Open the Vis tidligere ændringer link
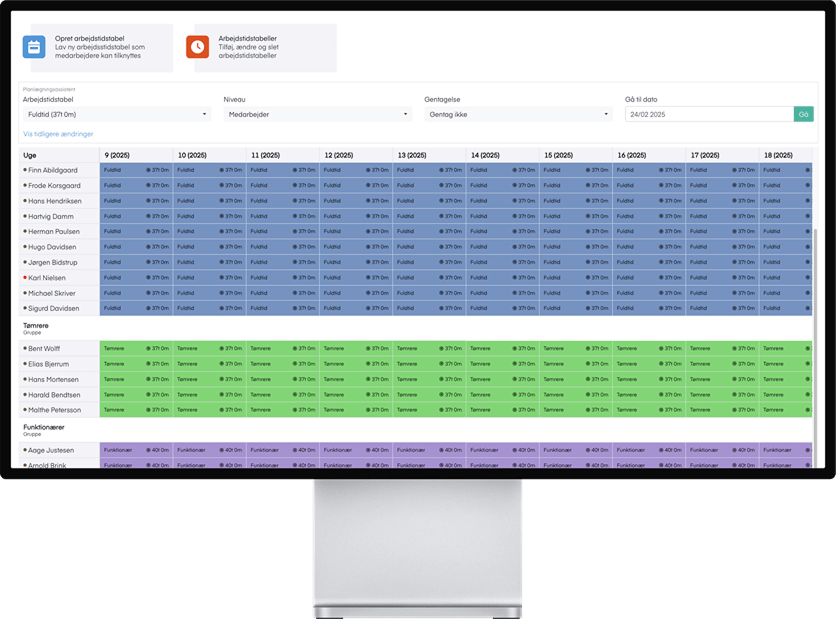Image resolution: width=836 pixels, height=619 pixels. 58,134
